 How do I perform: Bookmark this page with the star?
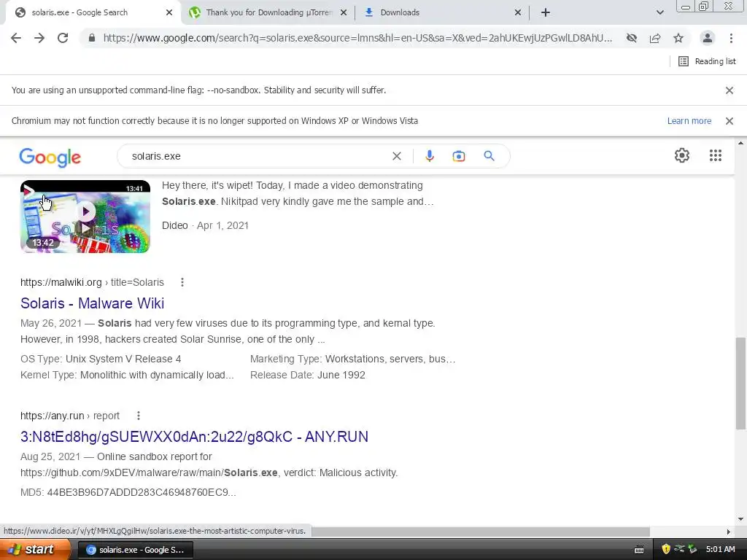[x=678, y=38]
